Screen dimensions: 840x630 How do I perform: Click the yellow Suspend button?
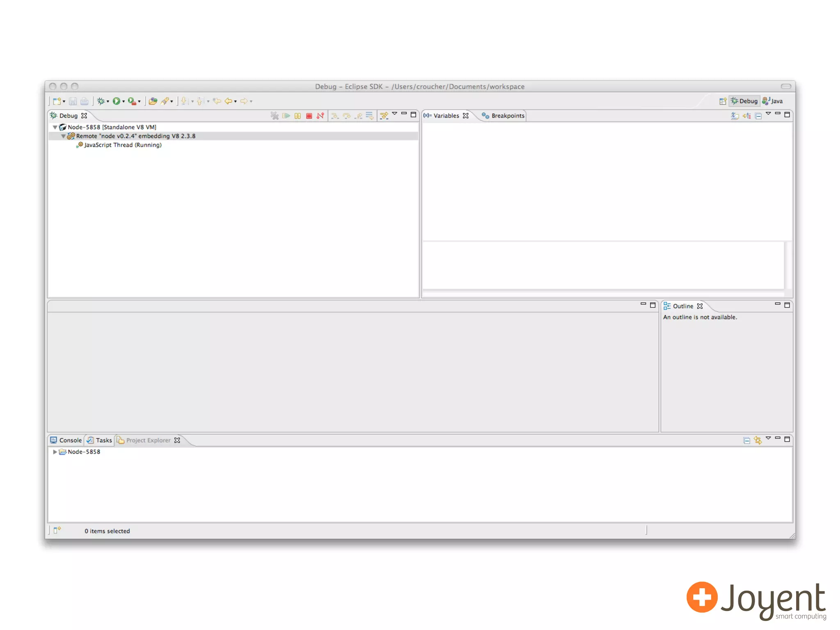(297, 116)
